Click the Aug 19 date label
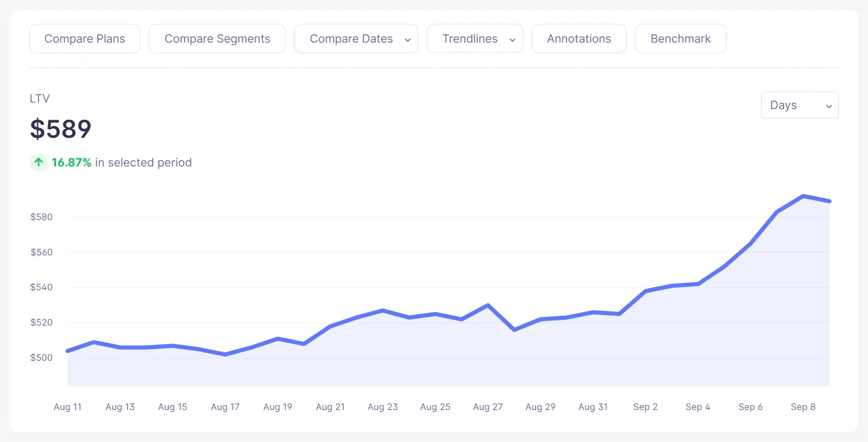 [x=277, y=407]
